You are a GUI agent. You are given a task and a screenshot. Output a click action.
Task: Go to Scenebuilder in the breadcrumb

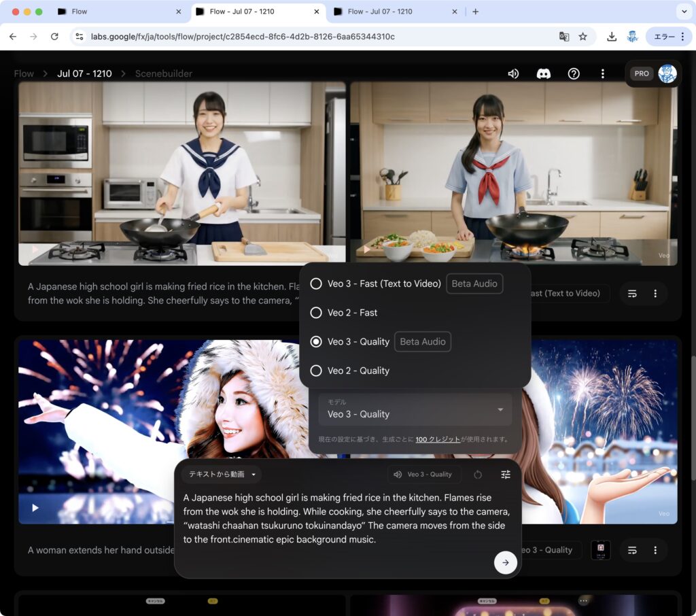tap(164, 73)
